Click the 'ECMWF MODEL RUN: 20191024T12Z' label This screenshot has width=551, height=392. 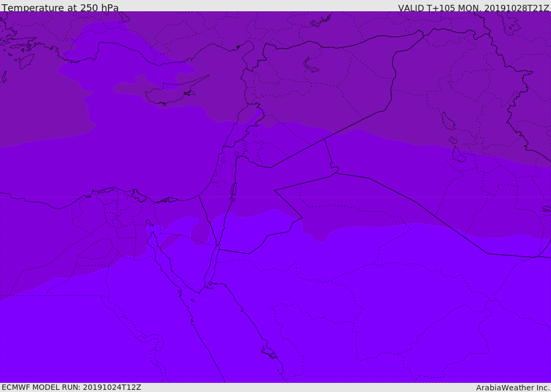pos(72,387)
